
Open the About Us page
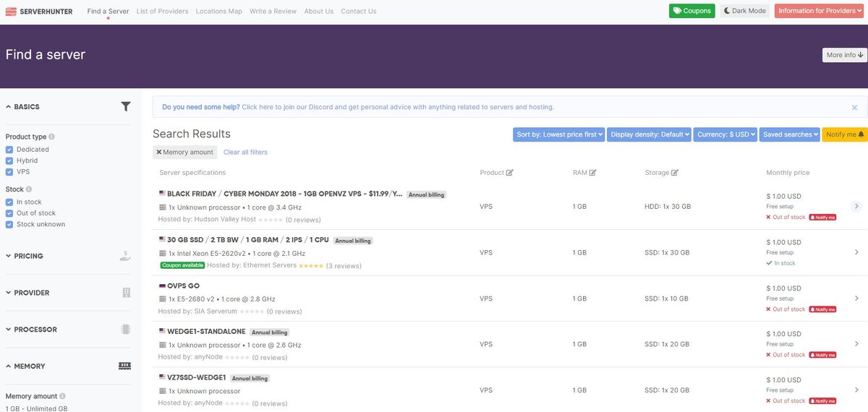(319, 11)
